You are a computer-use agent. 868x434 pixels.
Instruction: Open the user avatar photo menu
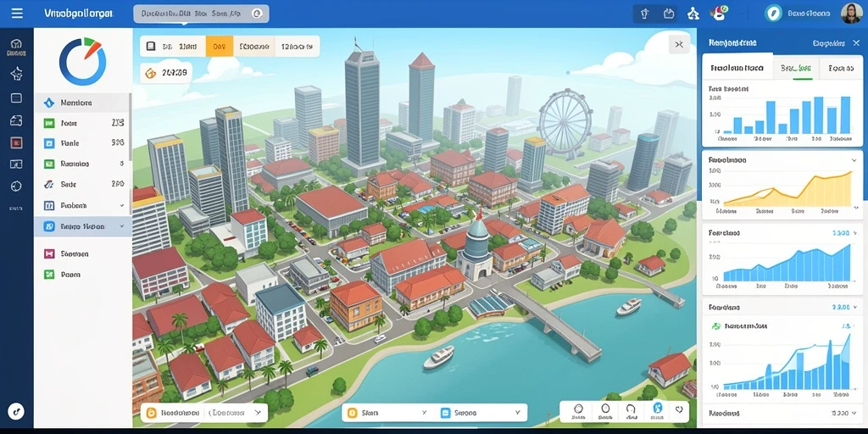tap(851, 14)
